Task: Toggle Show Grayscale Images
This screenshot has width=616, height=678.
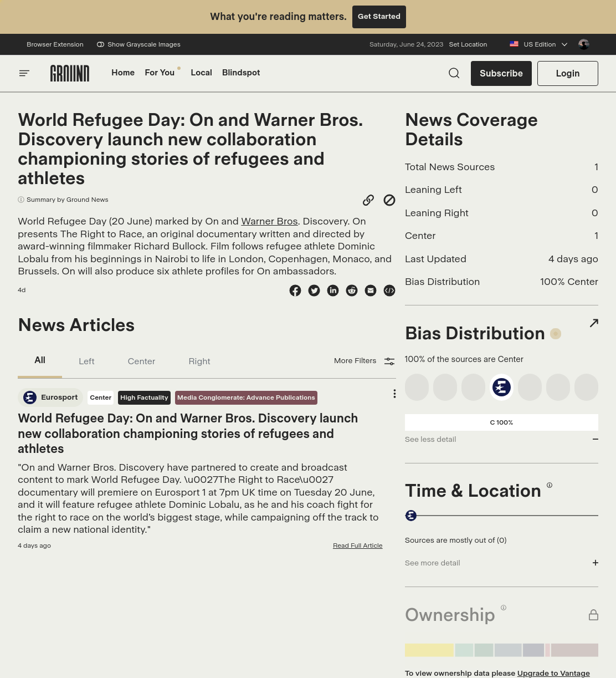Action: 138,44
